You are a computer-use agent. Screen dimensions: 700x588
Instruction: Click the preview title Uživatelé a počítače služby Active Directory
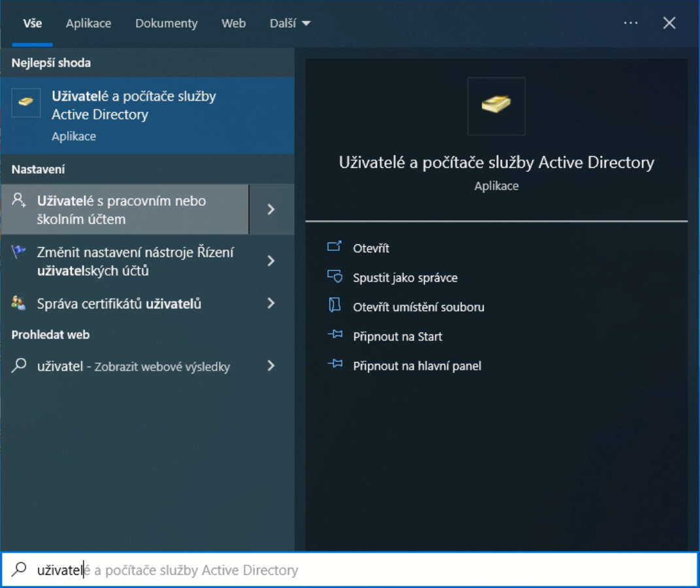click(x=497, y=163)
